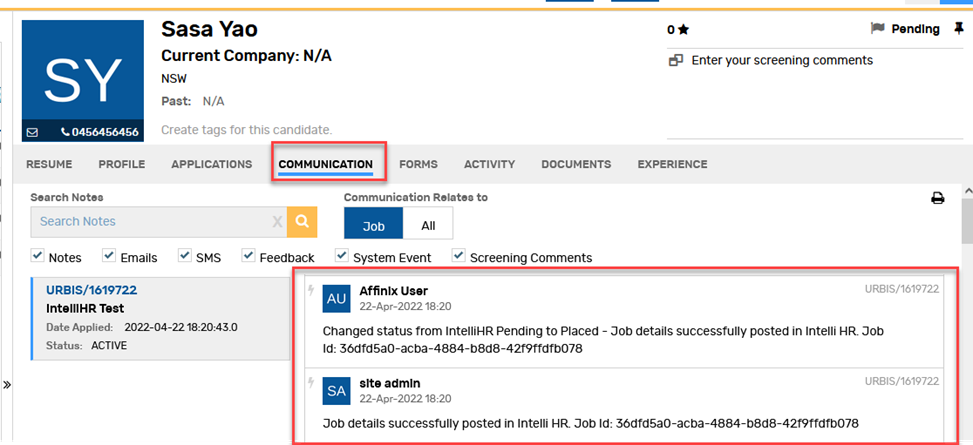The height and width of the screenshot is (445, 973).
Task: Click the envelope email icon under avatar
Action: click(32, 131)
